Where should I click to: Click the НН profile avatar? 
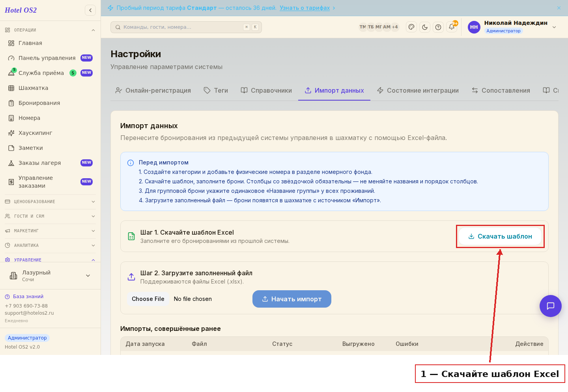coord(474,27)
